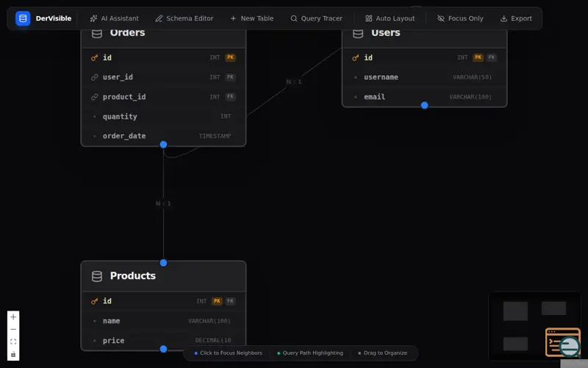Export the schema diagram
Viewport: 588px width, 368px height.
(x=516, y=18)
